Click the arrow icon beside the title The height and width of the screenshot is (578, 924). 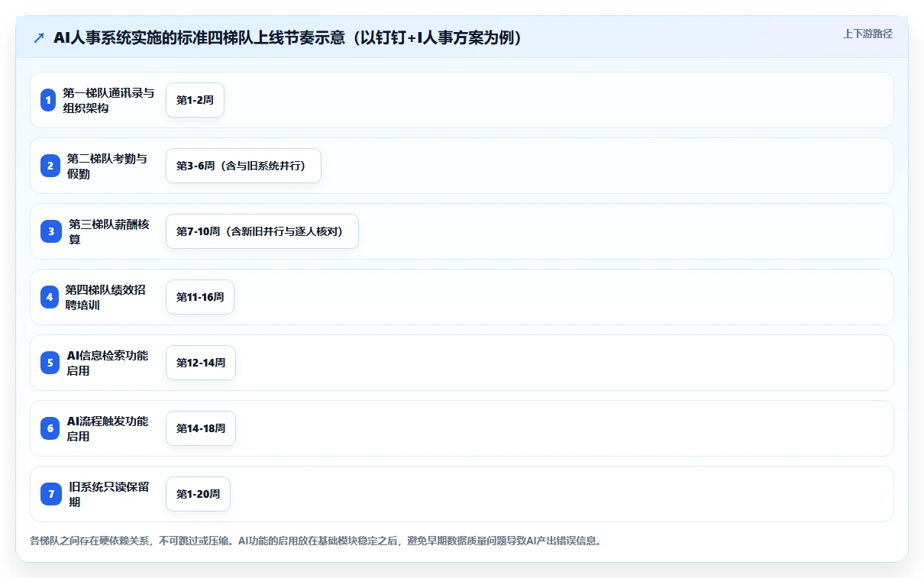(x=39, y=38)
